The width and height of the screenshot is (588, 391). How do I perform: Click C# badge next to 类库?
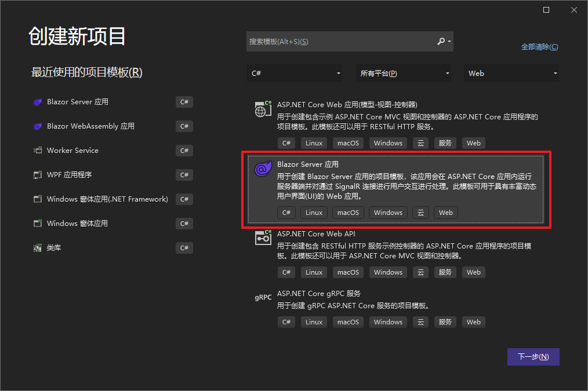184,248
